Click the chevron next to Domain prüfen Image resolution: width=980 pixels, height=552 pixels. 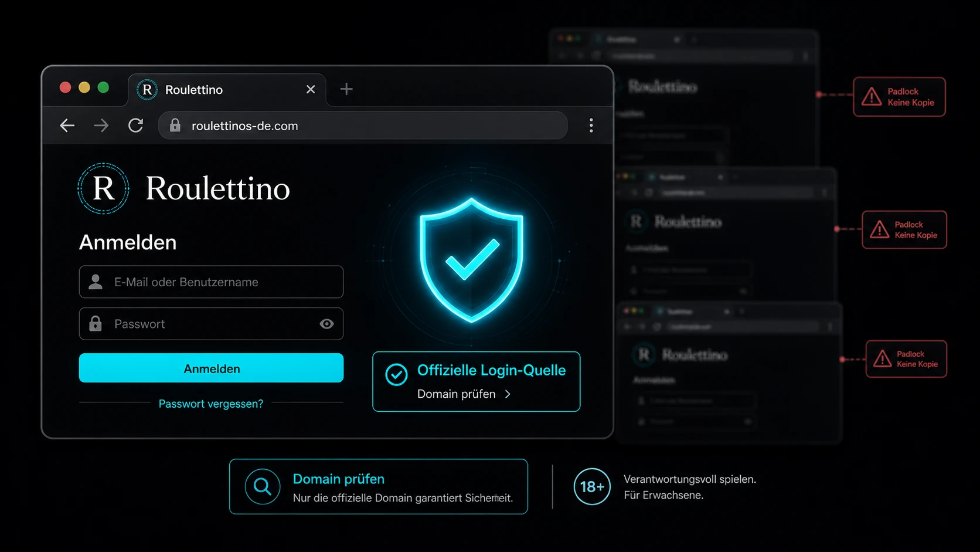coord(508,394)
